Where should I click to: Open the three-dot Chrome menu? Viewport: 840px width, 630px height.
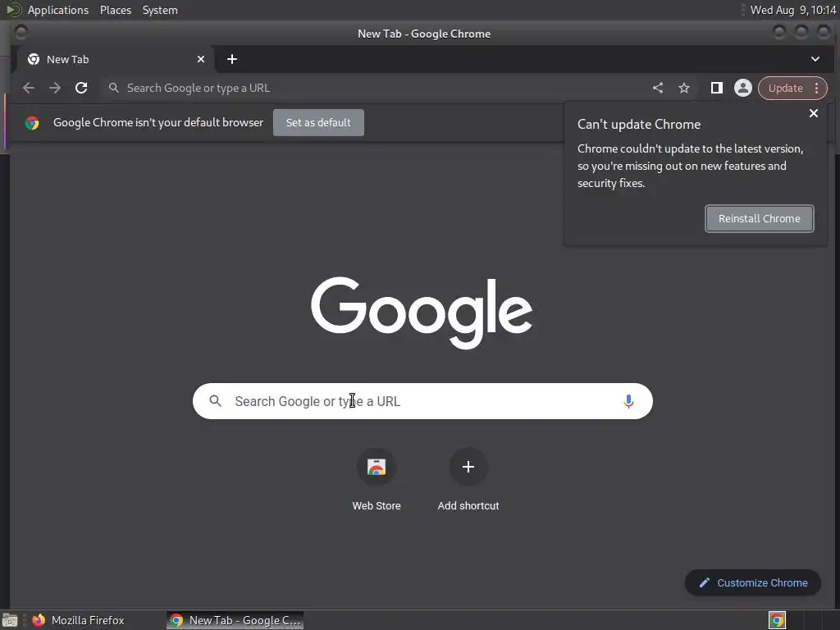click(x=817, y=88)
